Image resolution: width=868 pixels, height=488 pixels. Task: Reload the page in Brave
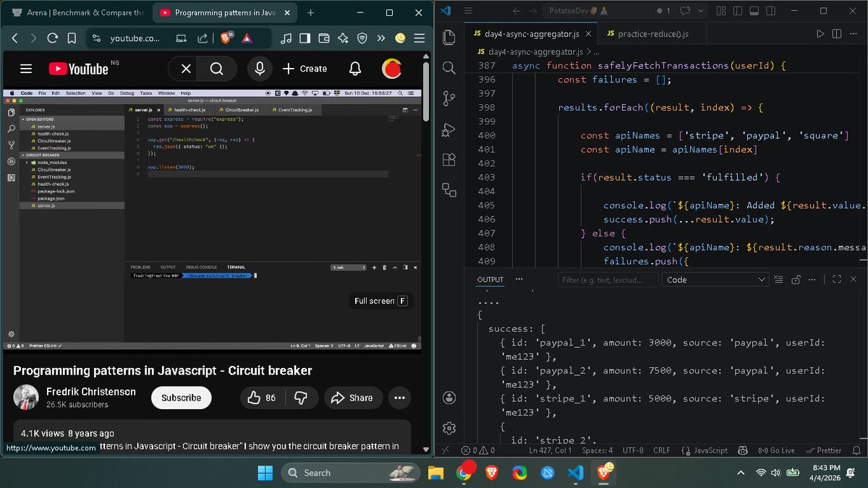53,38
